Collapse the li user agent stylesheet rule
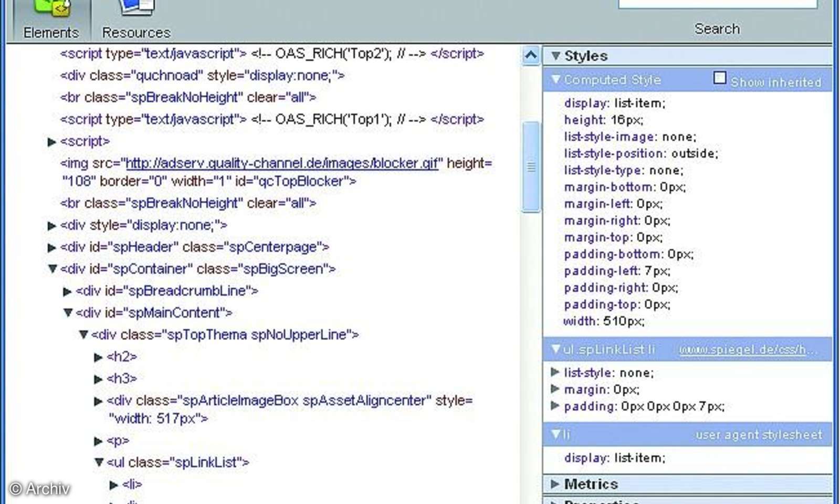Image resolution: width=840 pixels, height=504 pixels. 556,434
